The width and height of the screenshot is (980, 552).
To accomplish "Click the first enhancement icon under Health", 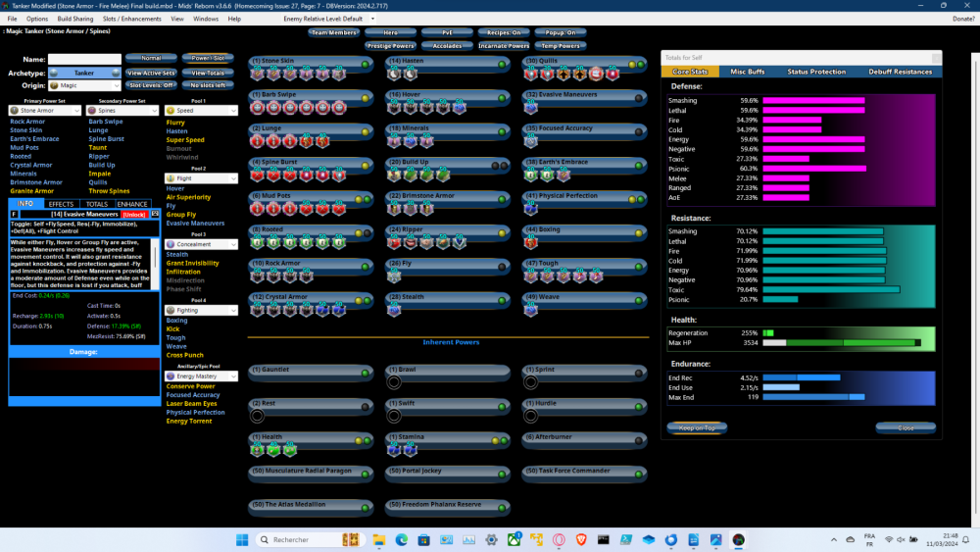I will (x=259, y=449).
